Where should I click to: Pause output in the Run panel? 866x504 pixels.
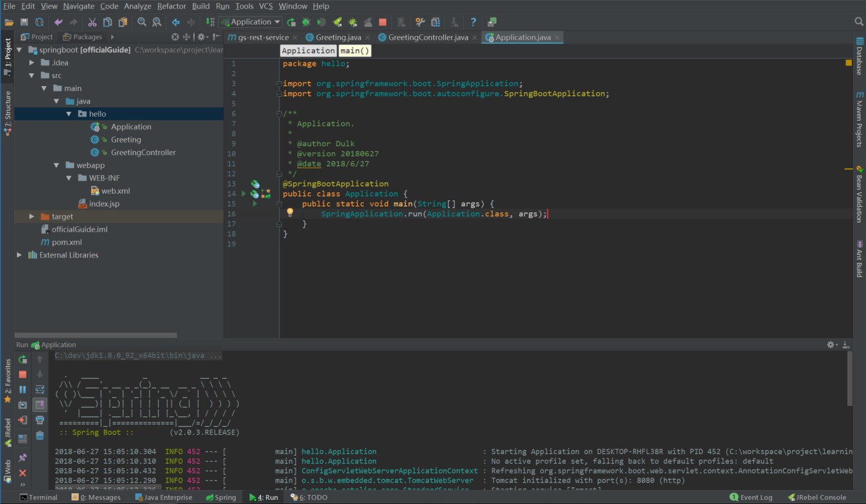coord(23,390)
